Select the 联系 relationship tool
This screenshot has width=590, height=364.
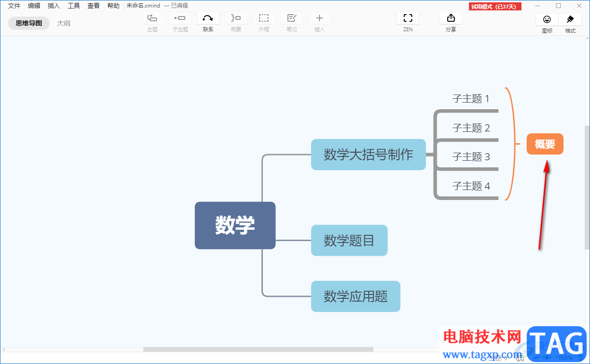208,18
